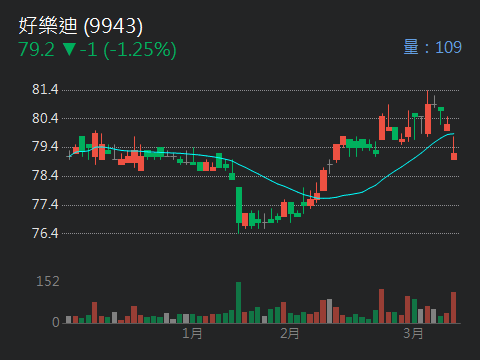The height and width of the screenshot is (360, 480).
Task: Click the 0 volume axis label
Action: [56, 322]
